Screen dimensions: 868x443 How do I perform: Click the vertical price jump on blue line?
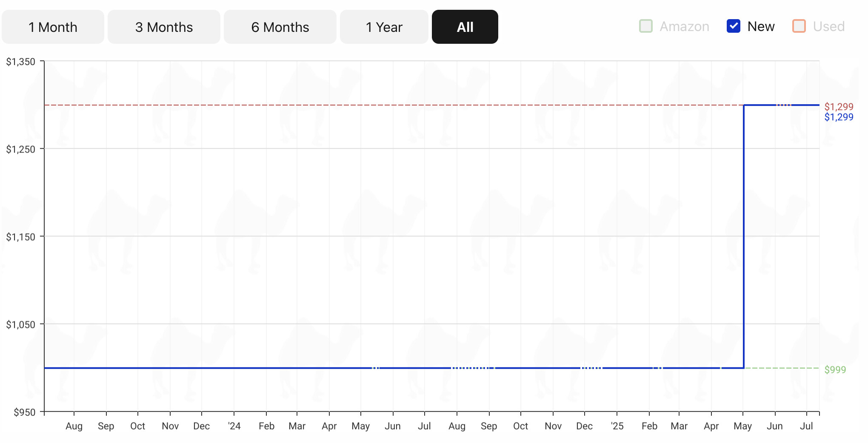click(x=743, y=236)
